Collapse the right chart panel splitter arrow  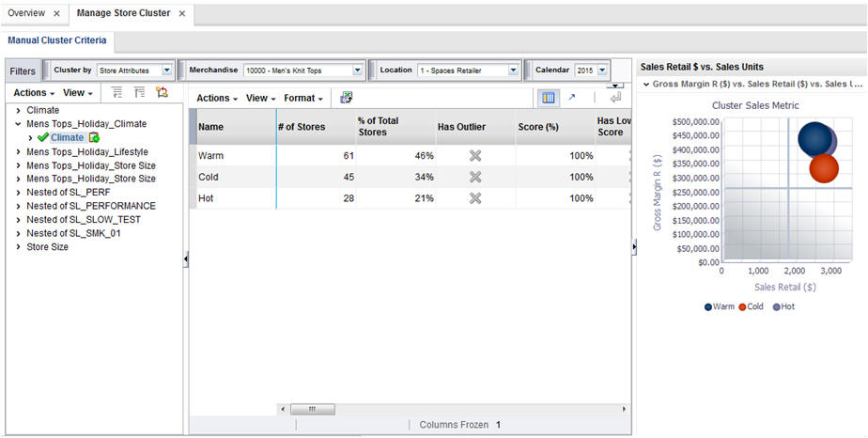tap(634, 247)
